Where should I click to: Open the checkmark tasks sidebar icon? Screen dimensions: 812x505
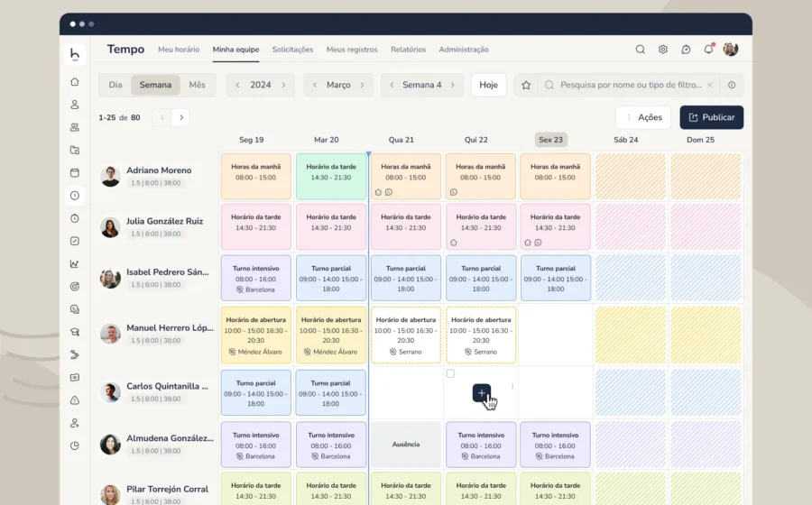pyautogui.click(x=75, y=241)
